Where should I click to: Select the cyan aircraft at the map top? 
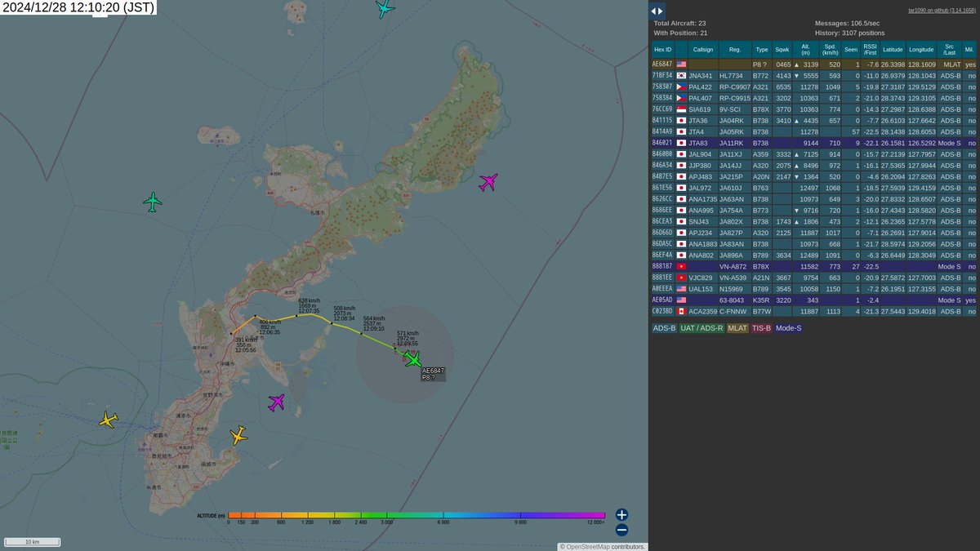(x=385, y=8)
